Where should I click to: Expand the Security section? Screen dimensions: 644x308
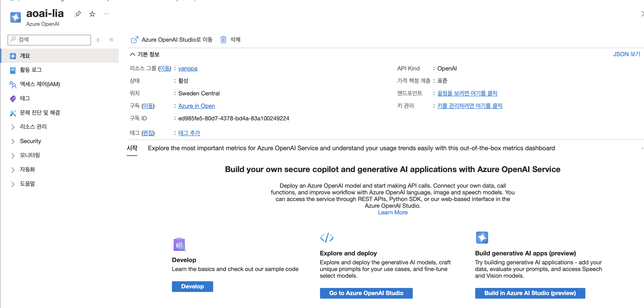coord(30,141)
